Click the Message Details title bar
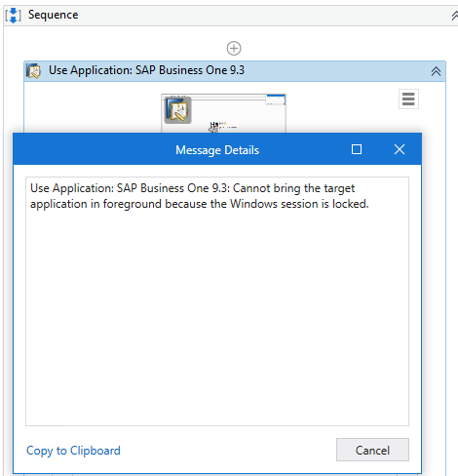 click(217, 149)
